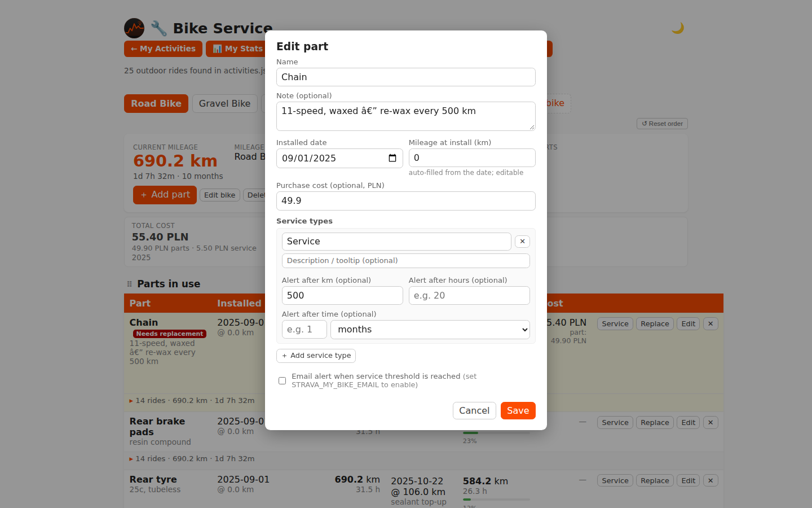Edit the Alert after km value
The image size is (812, 508).
coord(342,296)
